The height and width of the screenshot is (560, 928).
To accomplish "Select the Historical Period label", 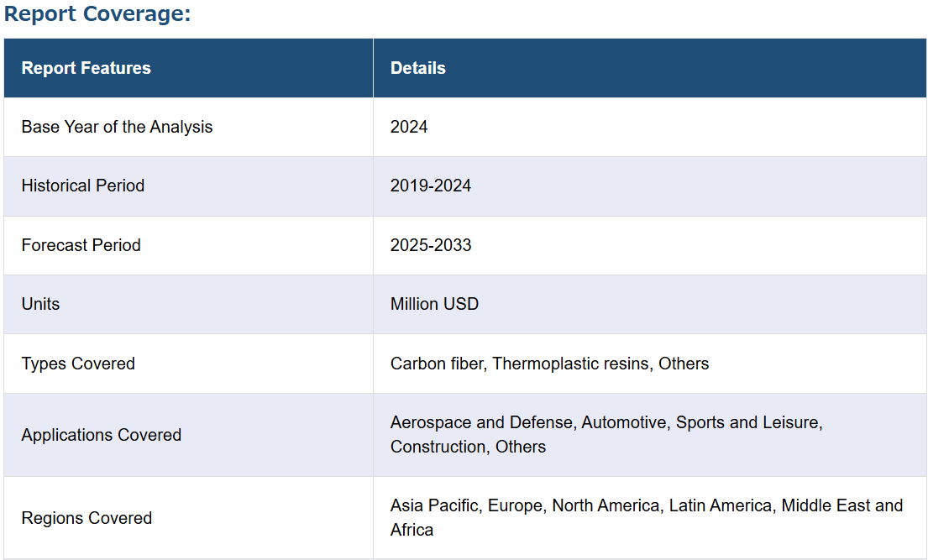I will pos(83,186).
